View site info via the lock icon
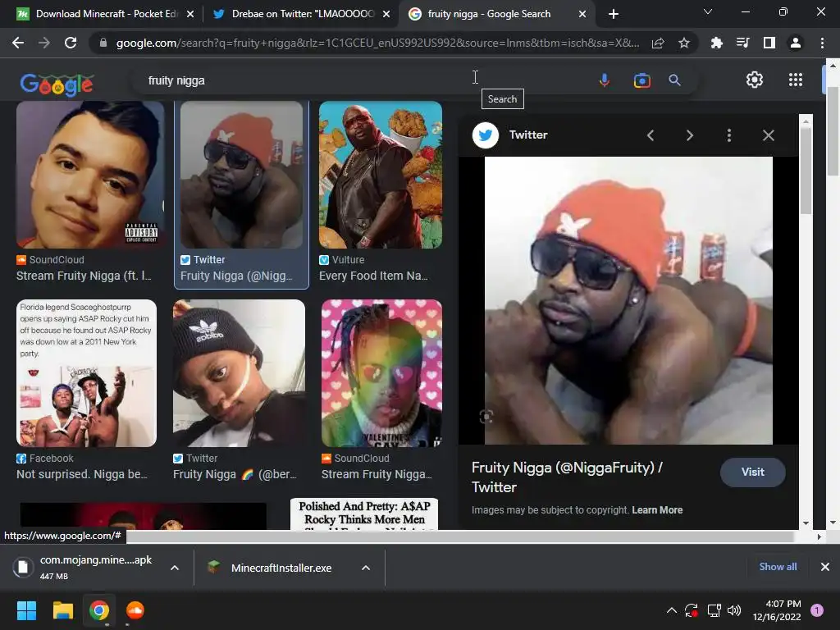Image resolution: width=840 pixels, height=630 pixels. coord(103,43)
